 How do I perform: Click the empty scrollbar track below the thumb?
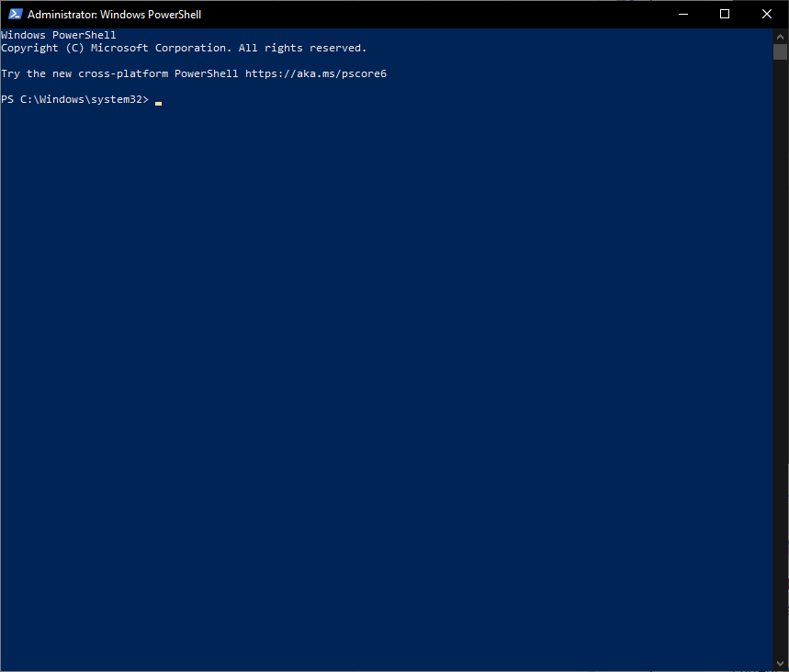(x=780, y=367)
